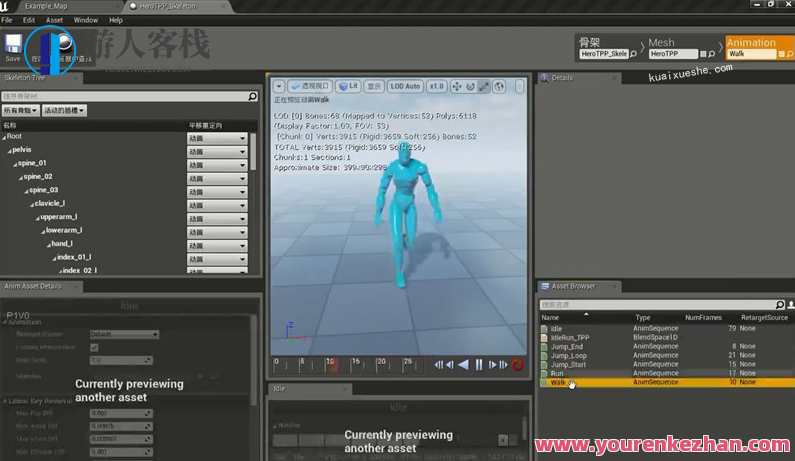The image size is (795, 461).
Task: Click the thumbnail square icon beside Walk animation
Action: [x=781, y=54]
